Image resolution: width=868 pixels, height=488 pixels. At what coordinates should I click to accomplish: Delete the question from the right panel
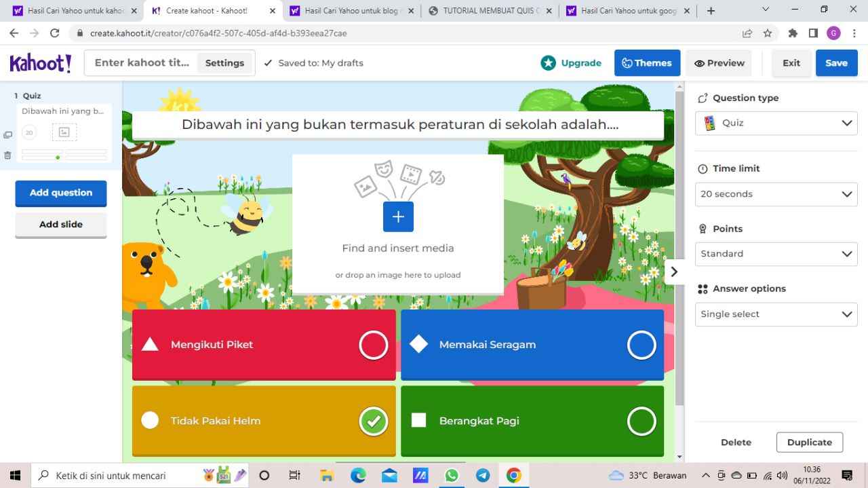point(736,443)
